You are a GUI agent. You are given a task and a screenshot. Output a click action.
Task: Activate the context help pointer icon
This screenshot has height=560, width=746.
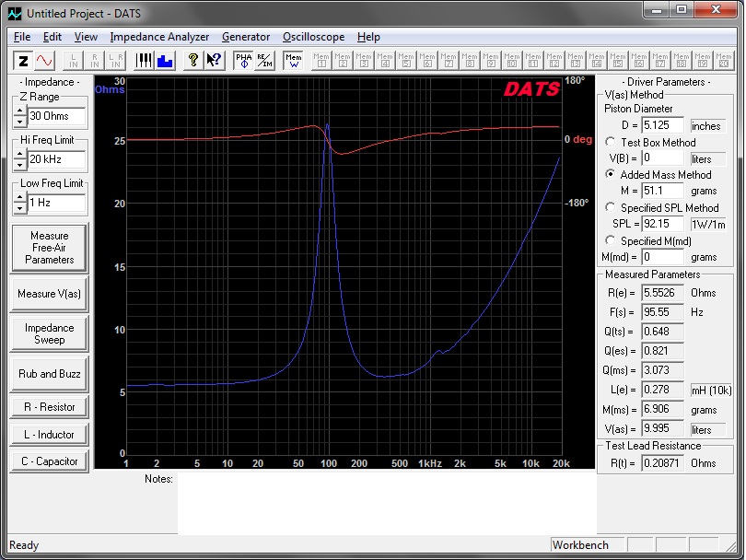point(214,61)
